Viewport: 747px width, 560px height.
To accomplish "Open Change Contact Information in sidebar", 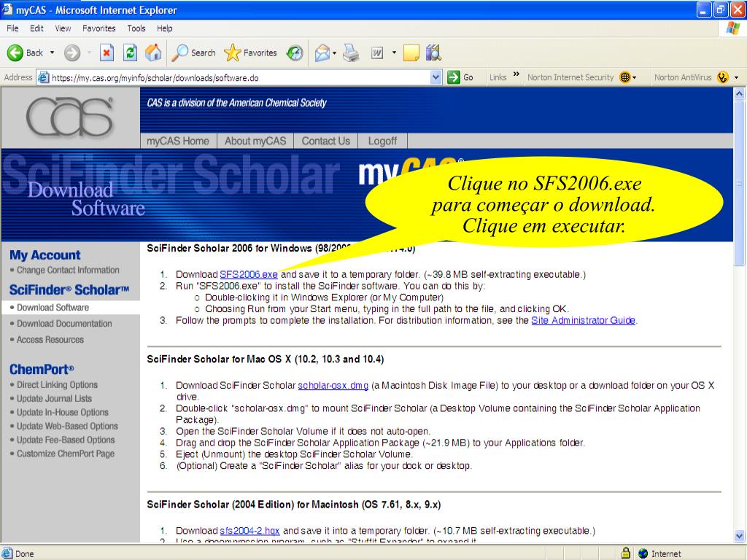I will coord(68,270).
